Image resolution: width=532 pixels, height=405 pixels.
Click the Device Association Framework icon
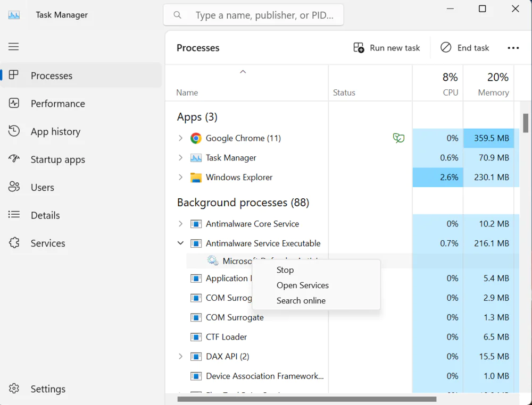coord(196,376)
